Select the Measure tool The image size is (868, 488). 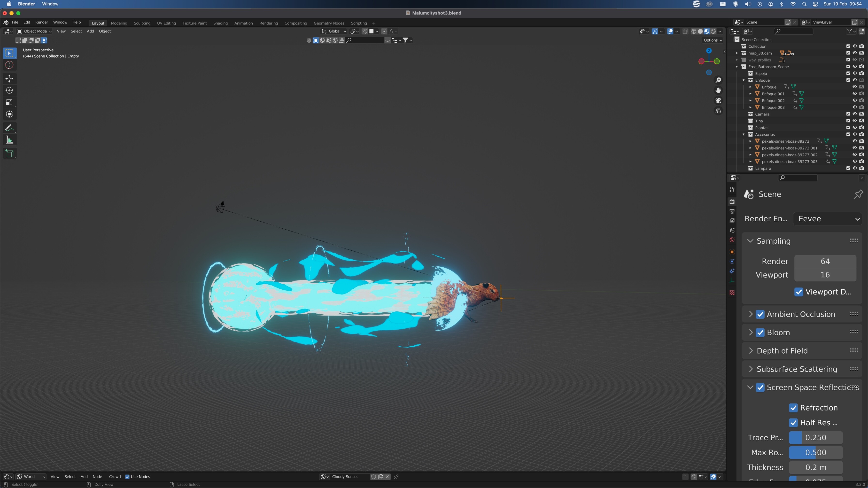tap(9, 139)
